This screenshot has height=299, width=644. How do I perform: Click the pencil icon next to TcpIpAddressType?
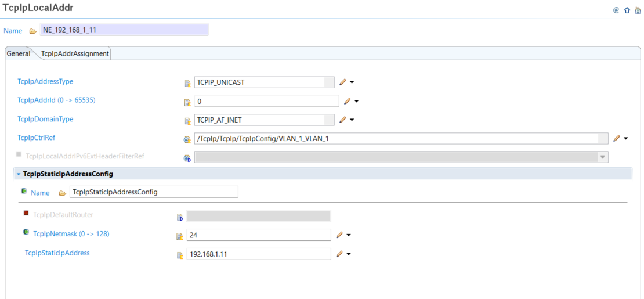343,82
